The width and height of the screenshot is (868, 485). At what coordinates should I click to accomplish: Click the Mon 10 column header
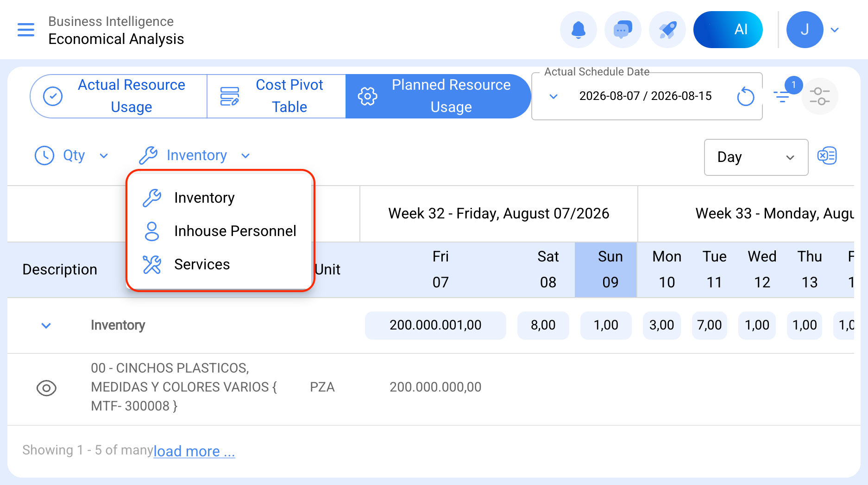tap(667, 269)
